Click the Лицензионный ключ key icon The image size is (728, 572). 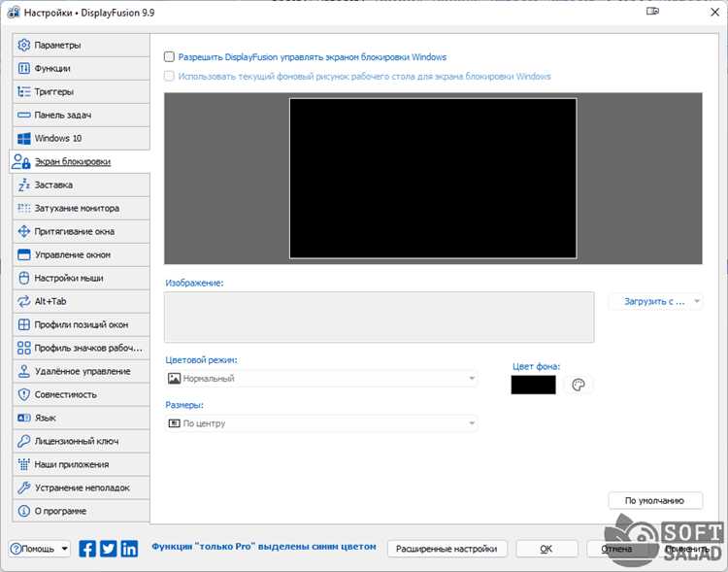[x=23, y=441]
